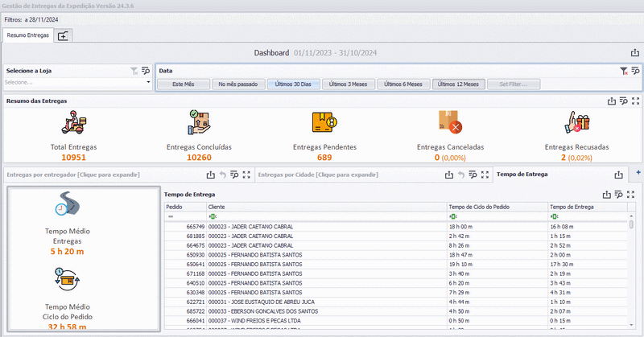Select order 685722 EBERSON GONCALVES DOS SANTOS
The height and width of the screenshot is (337, 644).
[396, 311]
